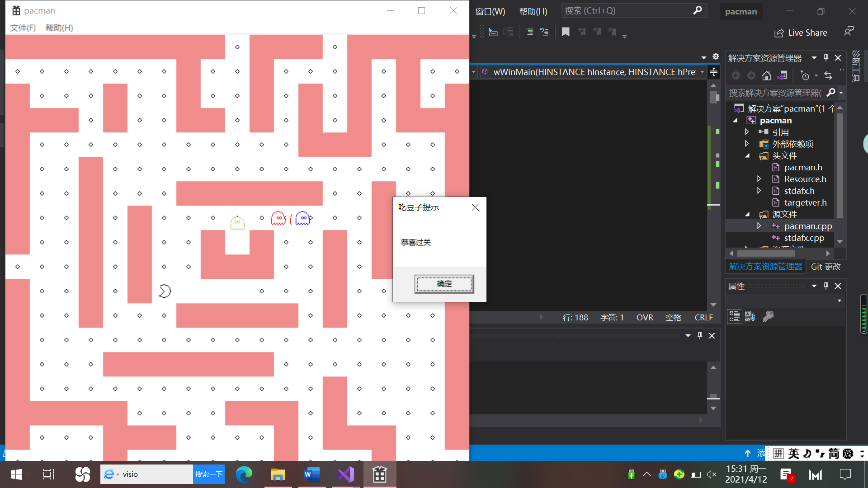Image resolution: width=868 pixels, height=488 pixels.
Task: Expand the stdafx.h node
Action: (x=759, y=191)
